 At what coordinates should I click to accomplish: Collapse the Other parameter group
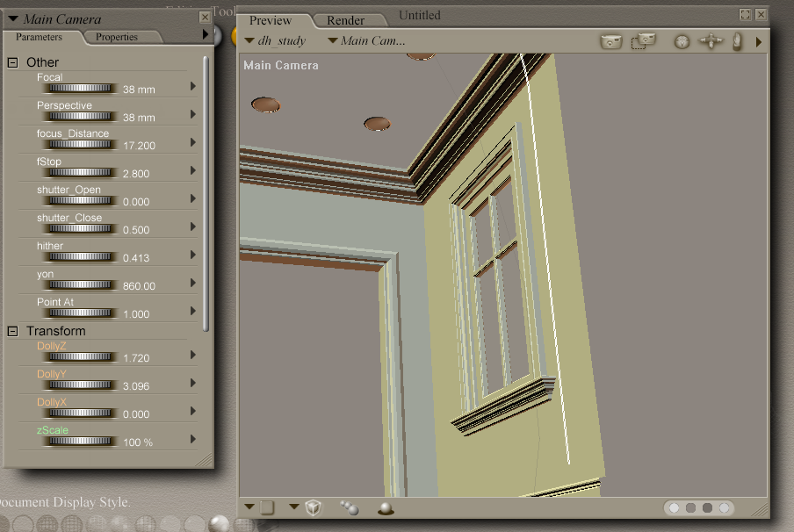click(12, 62)
